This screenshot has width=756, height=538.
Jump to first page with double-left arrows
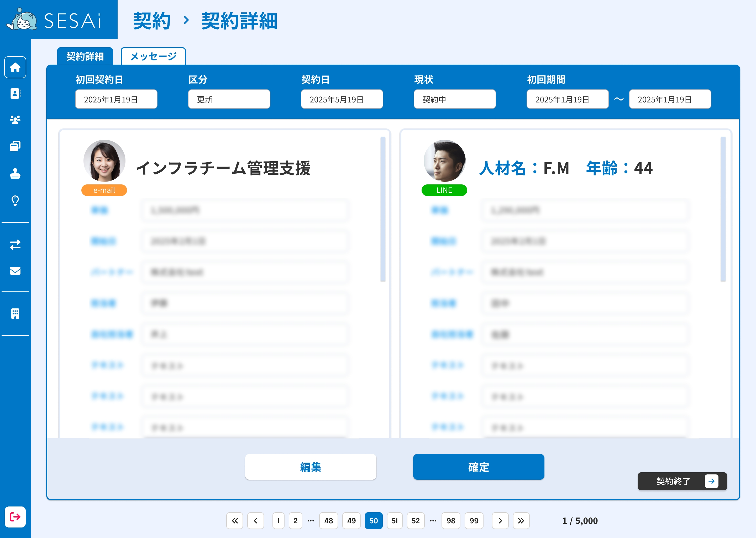click(235, 521)
